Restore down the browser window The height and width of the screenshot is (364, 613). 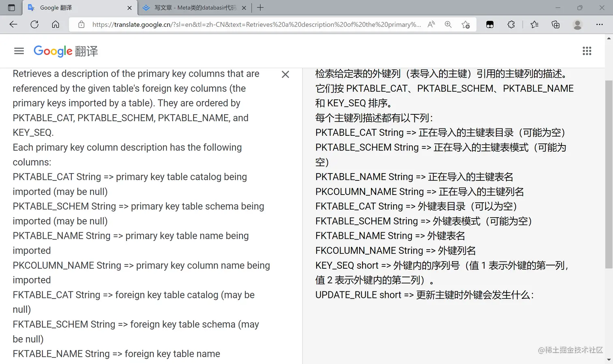(x=580, y=8)
